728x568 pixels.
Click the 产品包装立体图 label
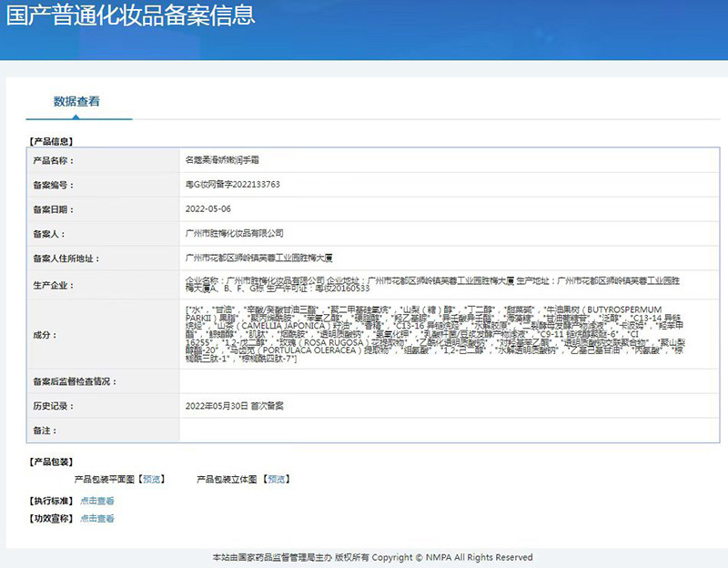(227, 480)
